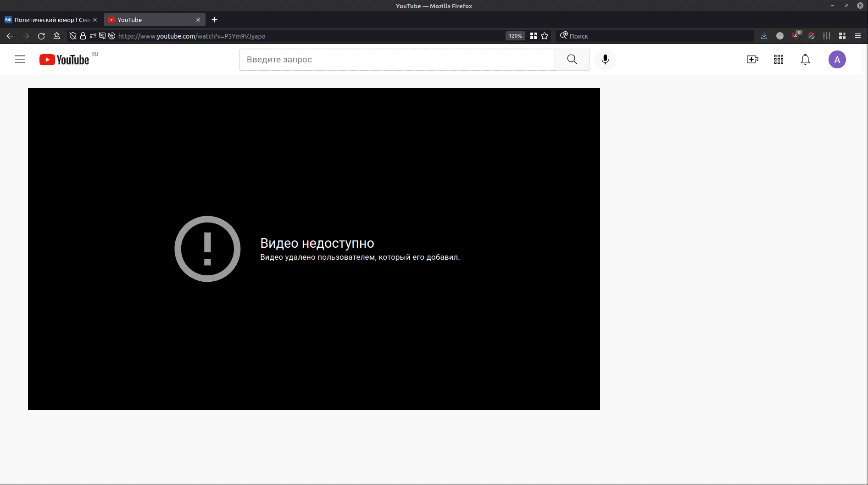Open a new browser tab
868x485 pixels.
click(x=214, y=20)
